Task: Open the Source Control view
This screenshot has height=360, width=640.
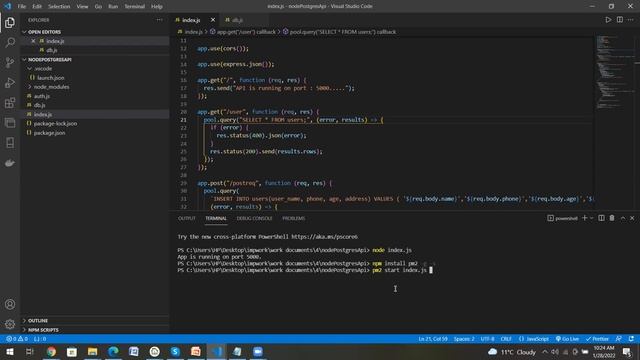Action: coord(10,62)
